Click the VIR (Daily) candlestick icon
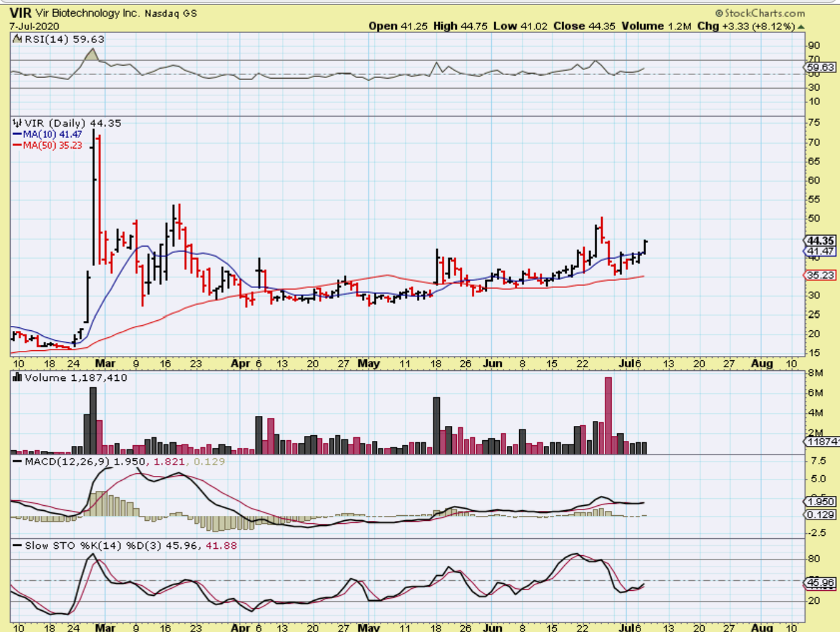 pos(17,124)
